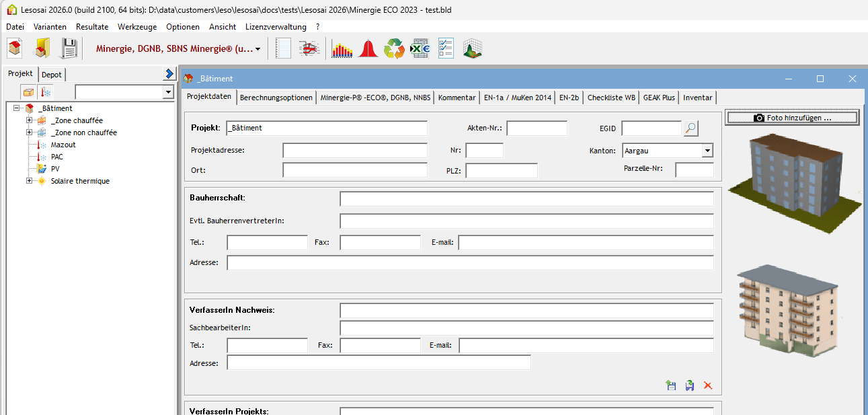Open project via folder-with-house icon
Viewport: 868px width, 415px height.
coord(42,48)
